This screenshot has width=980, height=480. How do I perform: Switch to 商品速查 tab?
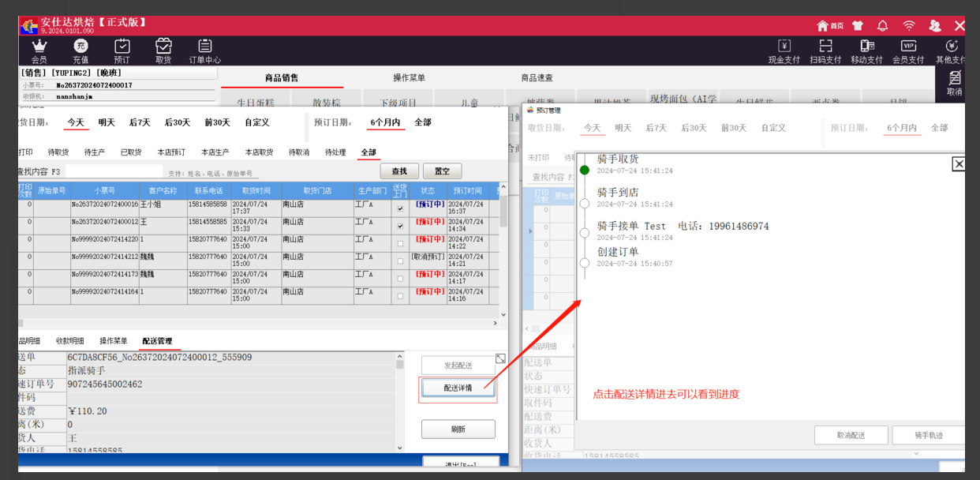pos(537,77)
